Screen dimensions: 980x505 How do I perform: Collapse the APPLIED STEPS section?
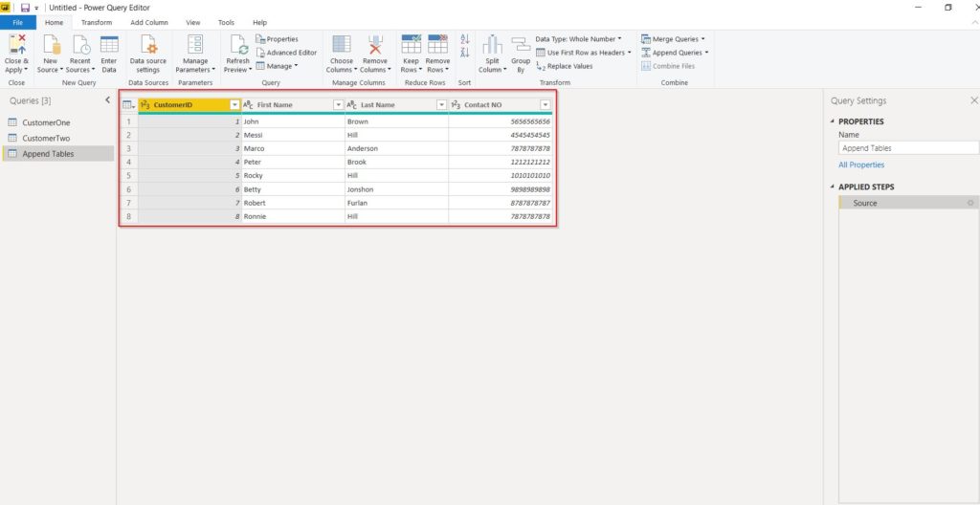click(832, 187)
